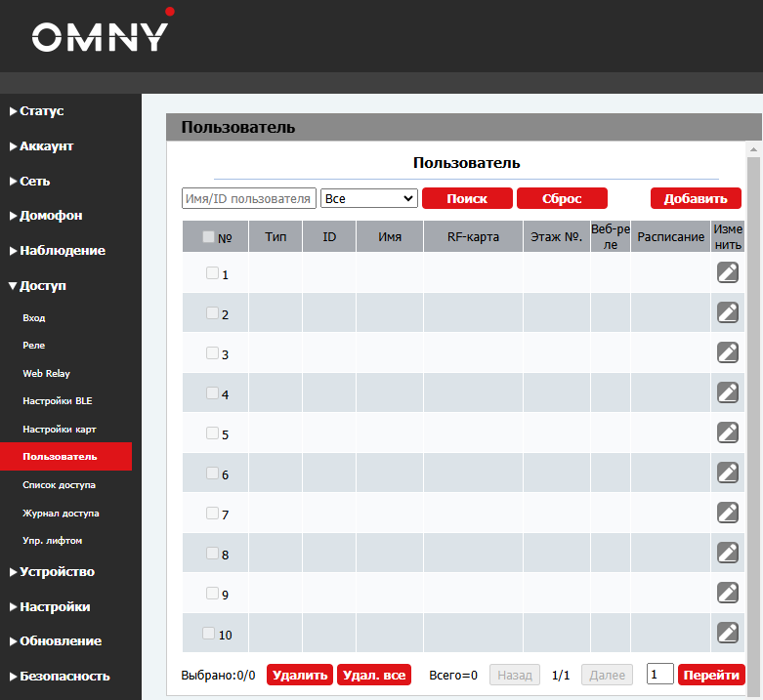Viewport: 763px width, 700px height.
Task: Open the 'Все' filter dropdown
Action: click(x=369, y=198)
